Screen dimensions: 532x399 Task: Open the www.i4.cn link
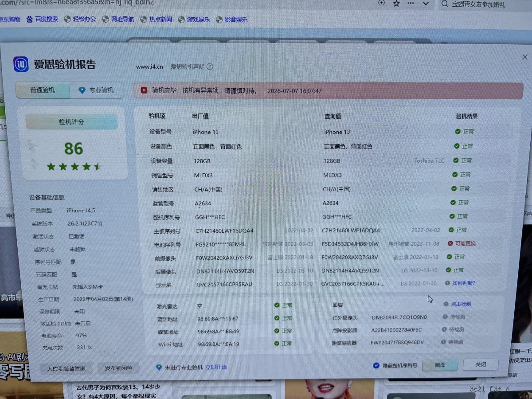click(149, 66)
